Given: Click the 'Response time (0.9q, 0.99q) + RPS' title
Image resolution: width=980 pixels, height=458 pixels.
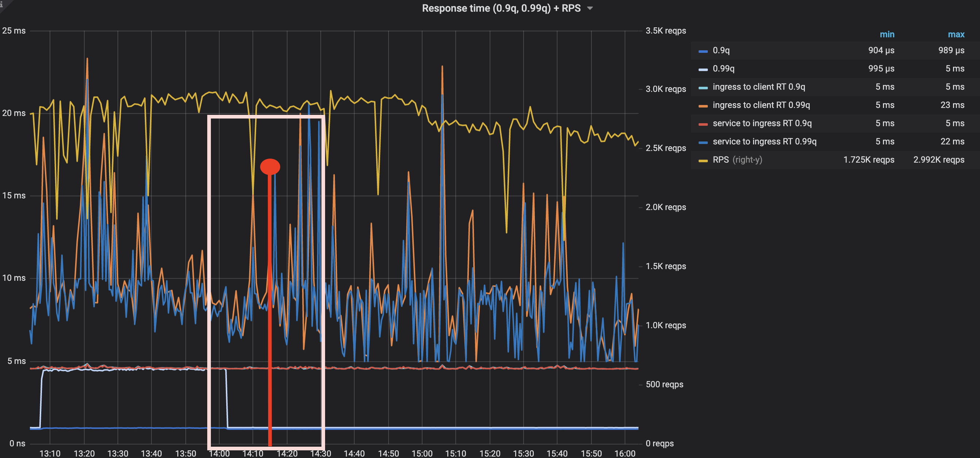Looking at the screenshot, I should (x=501, y=8).
